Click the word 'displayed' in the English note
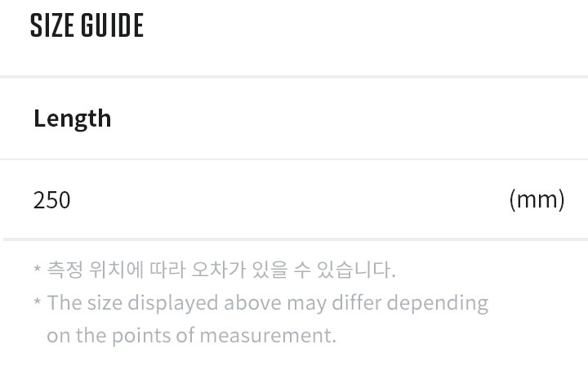 173,303
